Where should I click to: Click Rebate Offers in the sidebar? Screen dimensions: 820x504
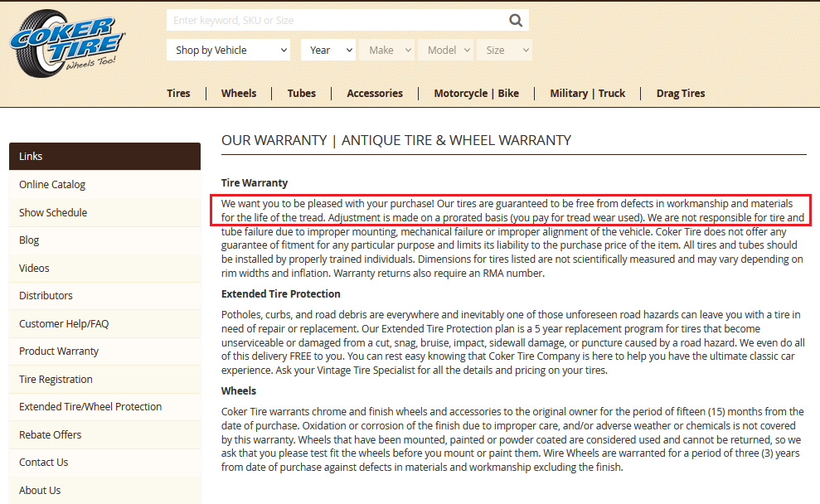tap(50, 435)
